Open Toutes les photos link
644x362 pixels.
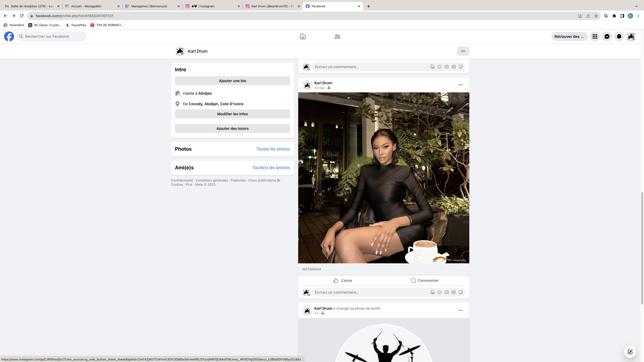[x=273, y=149]
